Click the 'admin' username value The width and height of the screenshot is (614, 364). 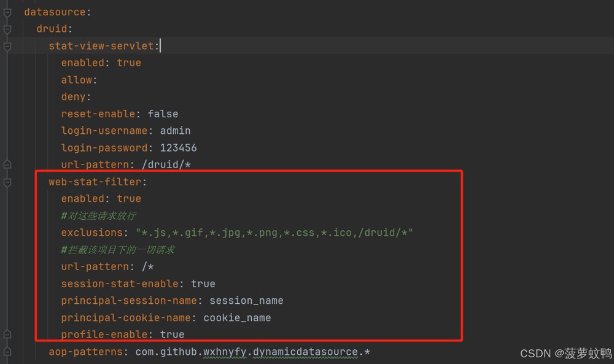coord(175,131)
